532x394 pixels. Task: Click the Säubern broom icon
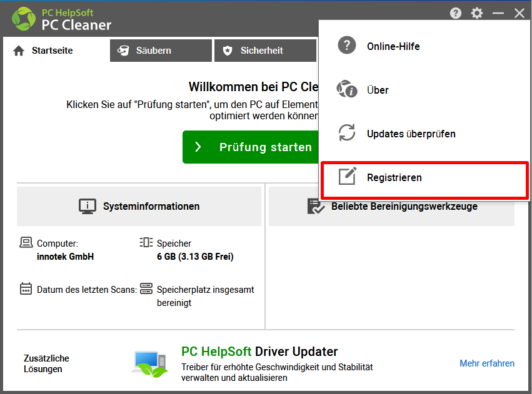(x=123, y=51)
